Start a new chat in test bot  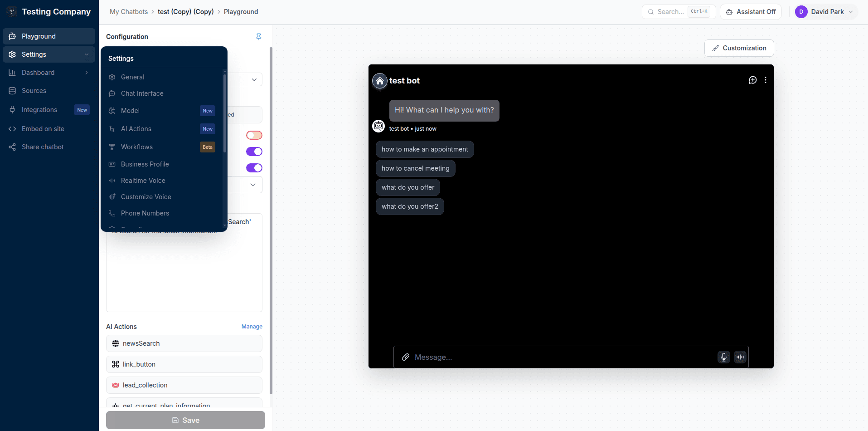tap(752, 80)
